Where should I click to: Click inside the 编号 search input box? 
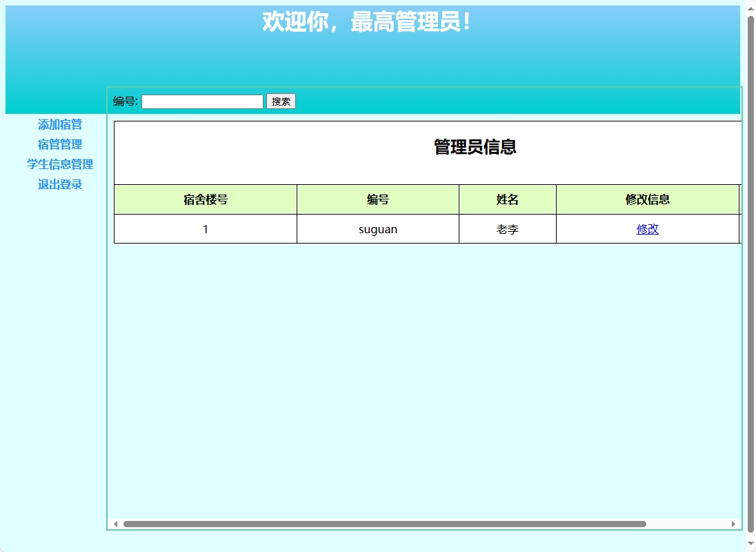coord(202,101)
